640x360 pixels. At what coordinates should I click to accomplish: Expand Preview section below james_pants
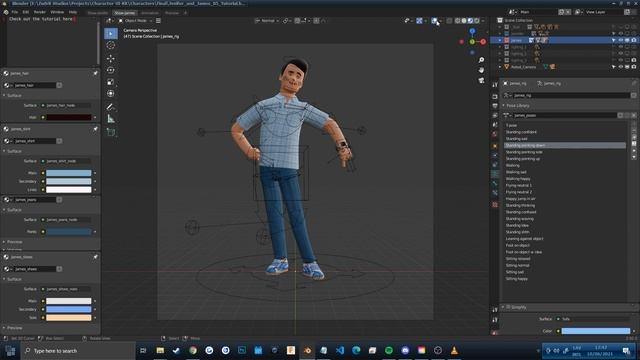[4, 242]
